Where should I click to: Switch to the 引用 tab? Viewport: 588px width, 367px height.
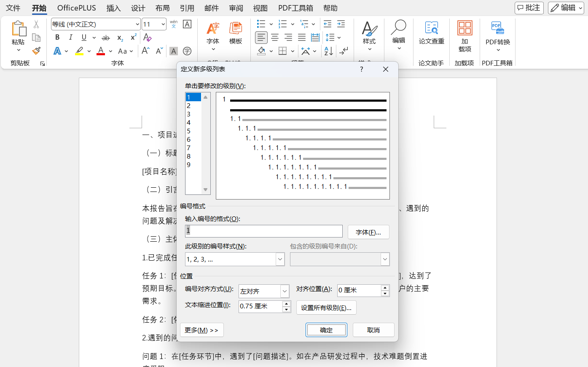[x=187, y=8]
